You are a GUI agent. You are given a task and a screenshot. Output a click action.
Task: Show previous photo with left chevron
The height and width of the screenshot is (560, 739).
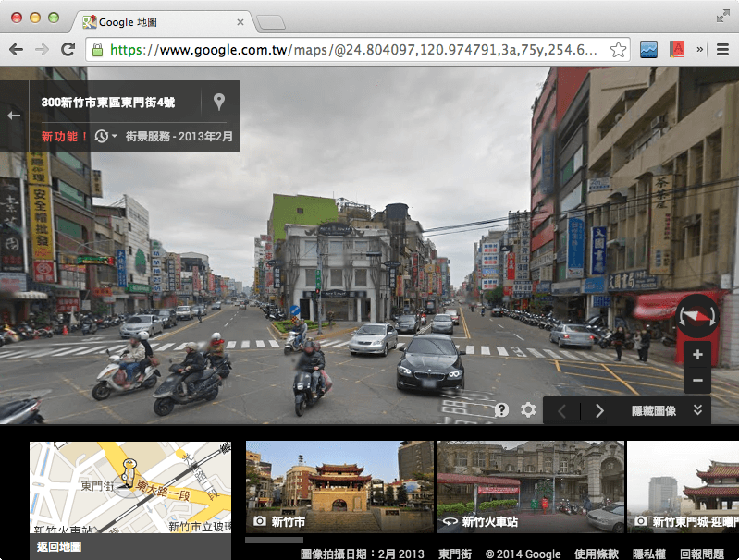coord(562,411)
